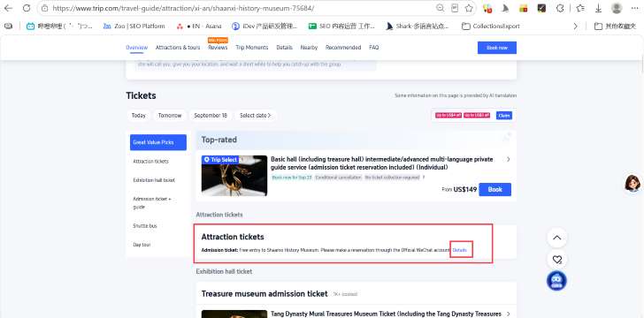Open the Details link for admission ticket
Screen dimensions: 644x318
click(460, 250)
